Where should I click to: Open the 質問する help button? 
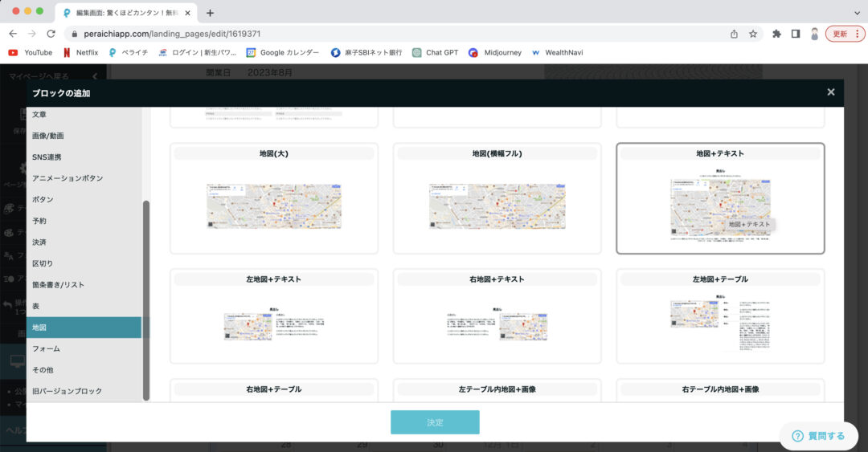[x=819, y=436]
